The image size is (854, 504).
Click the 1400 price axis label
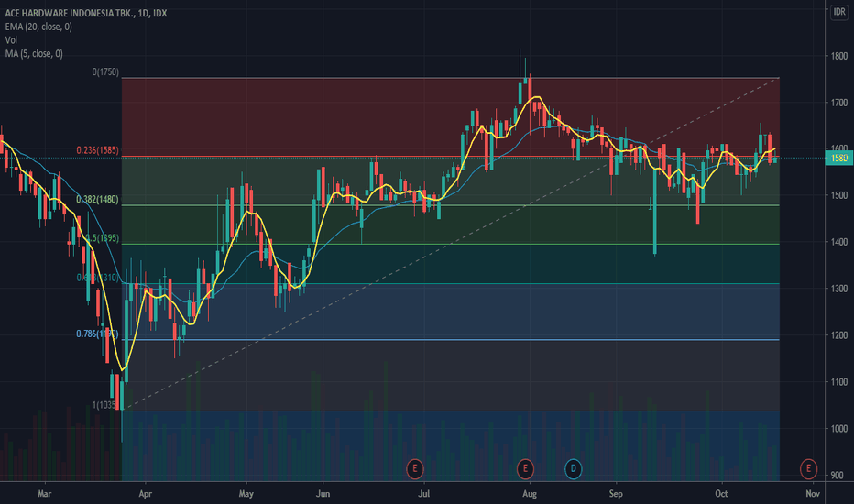[x=839, y=242]
